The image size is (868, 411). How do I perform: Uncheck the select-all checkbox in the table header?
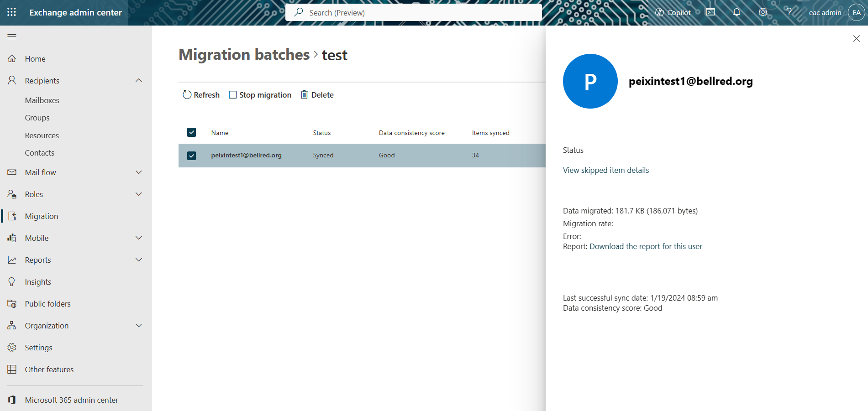tap(191, 132)
